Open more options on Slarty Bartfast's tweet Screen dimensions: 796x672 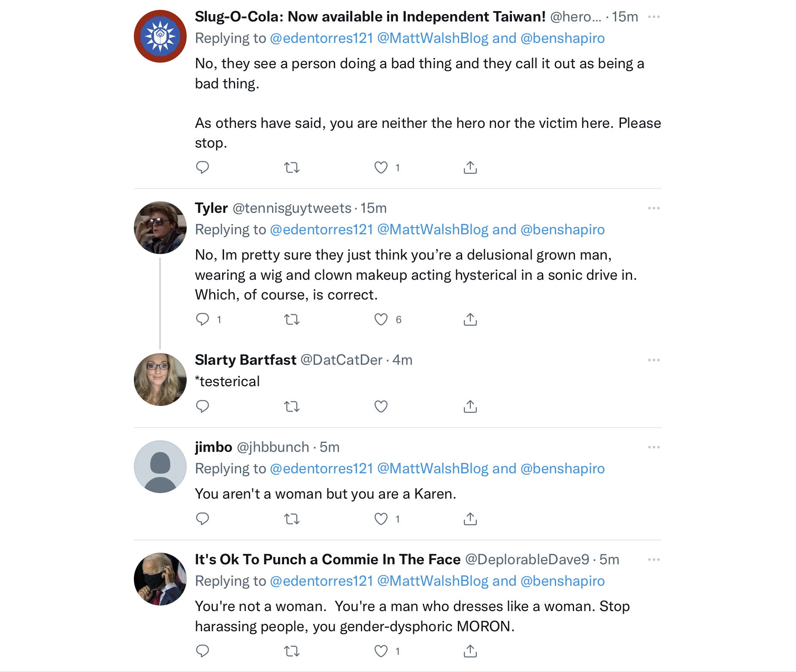(x=654, y=360)
